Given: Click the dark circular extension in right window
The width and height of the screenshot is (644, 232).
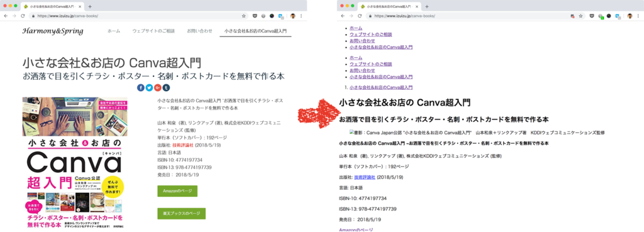Looking at the screenshot, I should click(609, 16).
